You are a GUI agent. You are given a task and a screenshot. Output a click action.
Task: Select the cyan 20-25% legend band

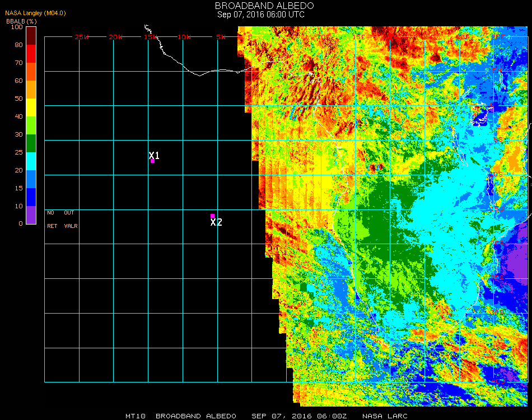point(31,161)
